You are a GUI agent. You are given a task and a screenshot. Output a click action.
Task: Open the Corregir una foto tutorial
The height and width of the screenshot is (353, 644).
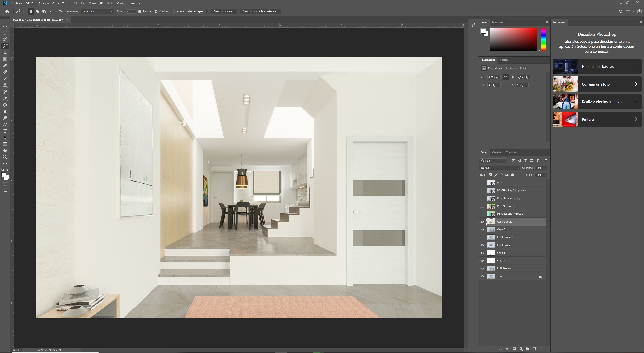tap(597, 84)
